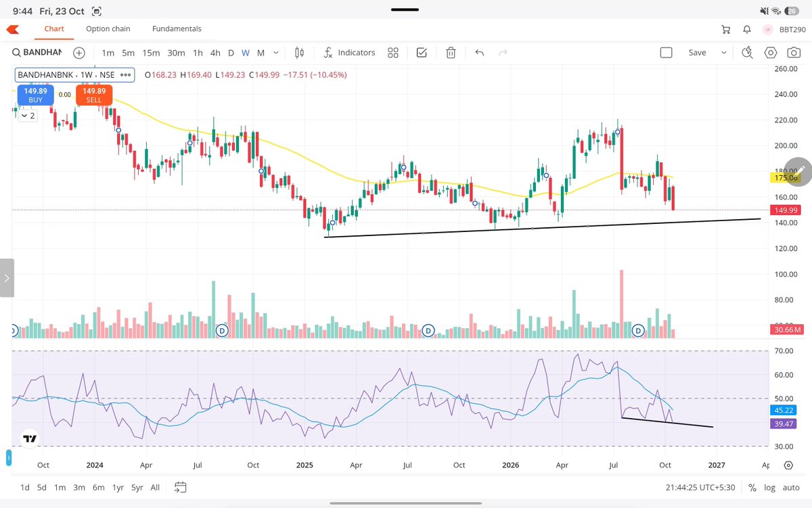812x508 pixels.
Task: Select the 4h timeframe
Action: pos(215,53)
